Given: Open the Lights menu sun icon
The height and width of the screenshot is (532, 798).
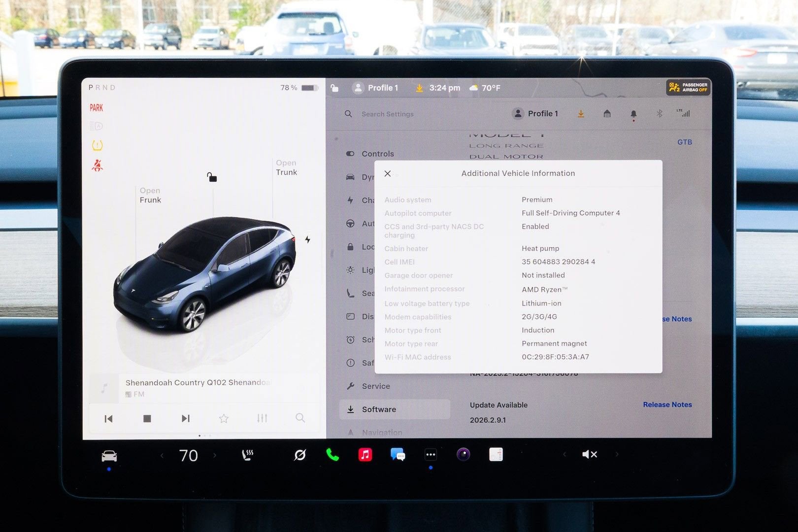Looking at the screenshot, I should (350, 270).
